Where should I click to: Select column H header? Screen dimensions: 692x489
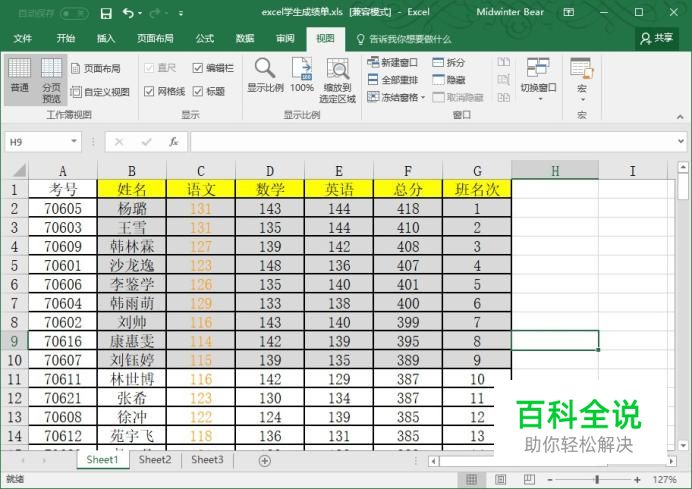pyautogui.click(x=555, y=170)
